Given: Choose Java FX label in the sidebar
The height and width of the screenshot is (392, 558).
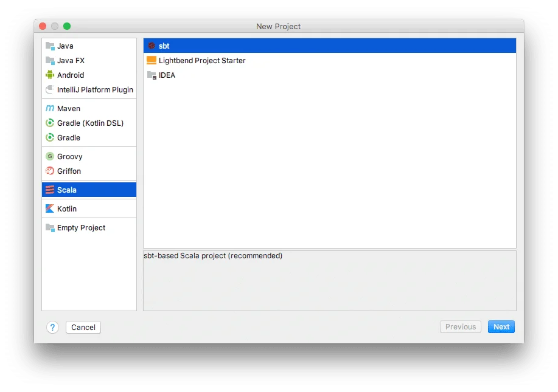Looking at the screenshot, I should [71, 60].
